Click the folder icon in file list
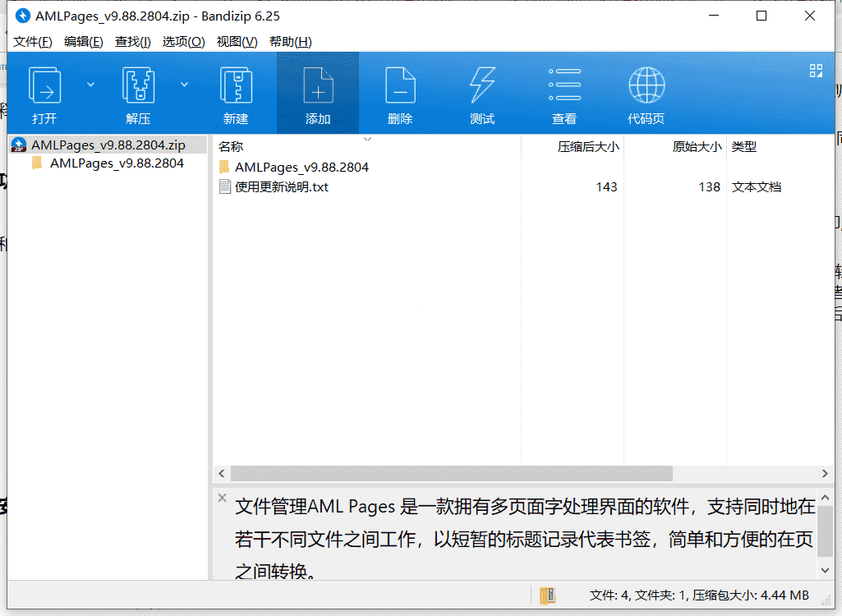Viewport: 842px width, 616px height. pos(224,167)
